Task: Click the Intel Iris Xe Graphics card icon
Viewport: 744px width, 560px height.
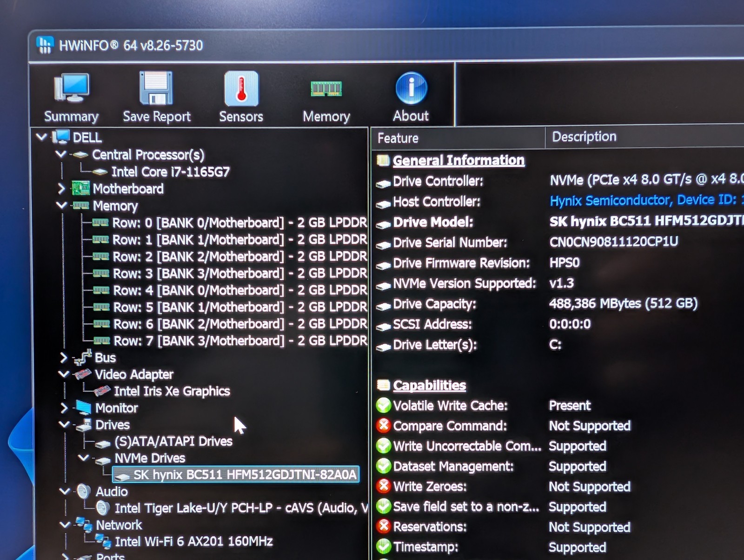Action: (x=102, y=391)
